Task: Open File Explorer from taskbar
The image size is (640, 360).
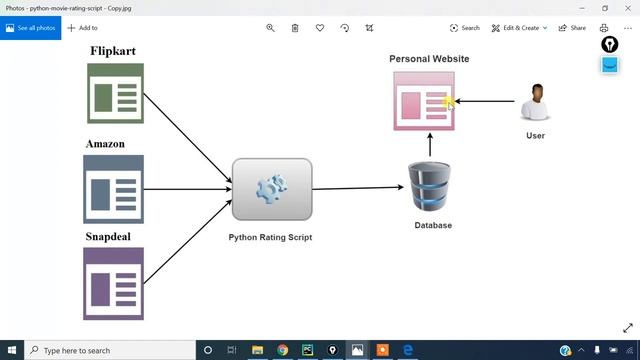Action: [x=257, y=350]
